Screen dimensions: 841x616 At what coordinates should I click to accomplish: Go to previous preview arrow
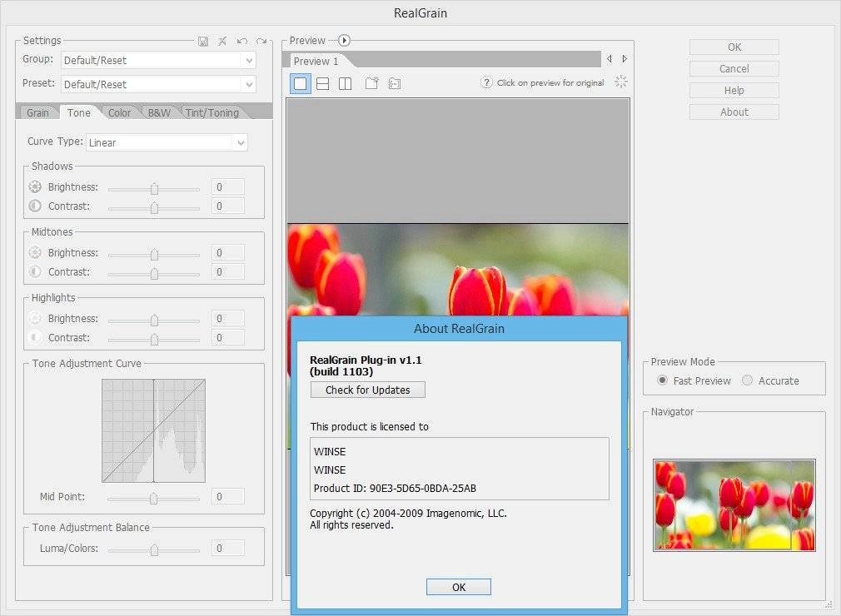(610, 58)
